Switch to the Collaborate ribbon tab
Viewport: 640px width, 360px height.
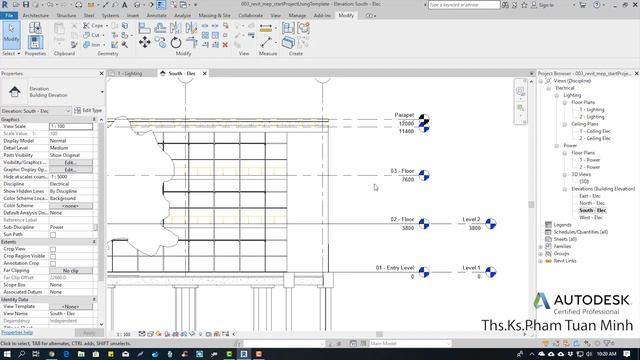(250, 16)
